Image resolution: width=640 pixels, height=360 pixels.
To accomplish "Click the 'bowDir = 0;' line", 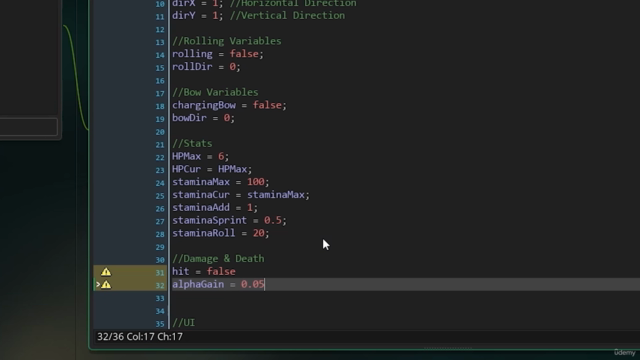I will tap(204, 118).
